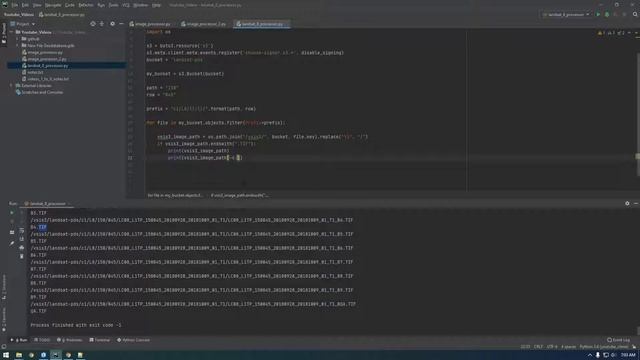Hide the Project panel with minus icon
Viewport: 640px width, 360px height.
121,24
